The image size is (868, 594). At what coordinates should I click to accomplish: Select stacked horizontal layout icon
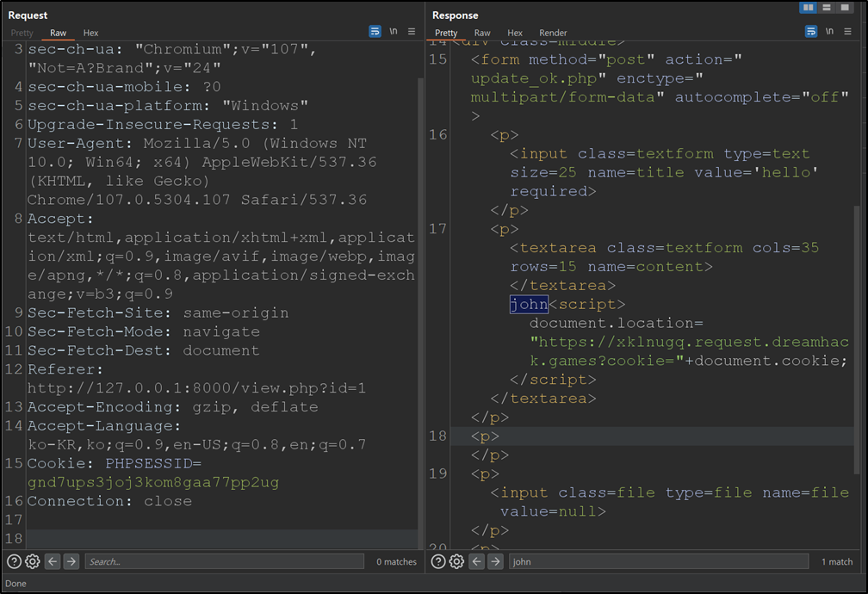coord(827,7)
